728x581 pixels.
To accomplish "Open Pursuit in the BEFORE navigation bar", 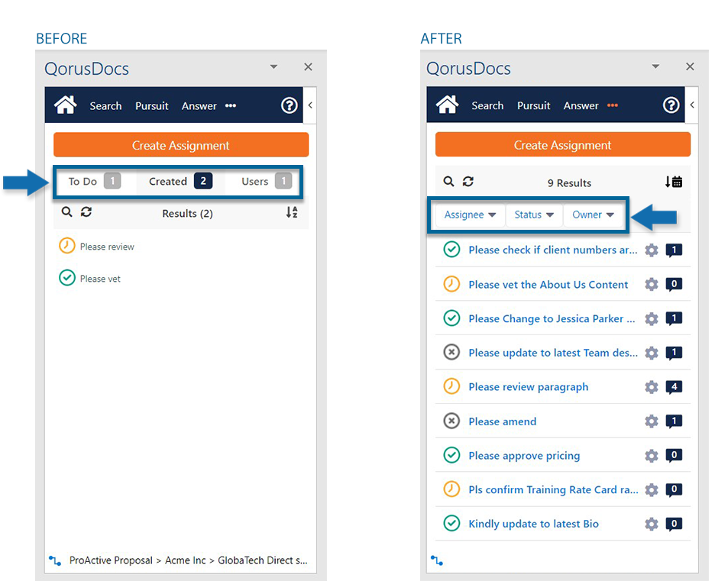I will (151, 106).
